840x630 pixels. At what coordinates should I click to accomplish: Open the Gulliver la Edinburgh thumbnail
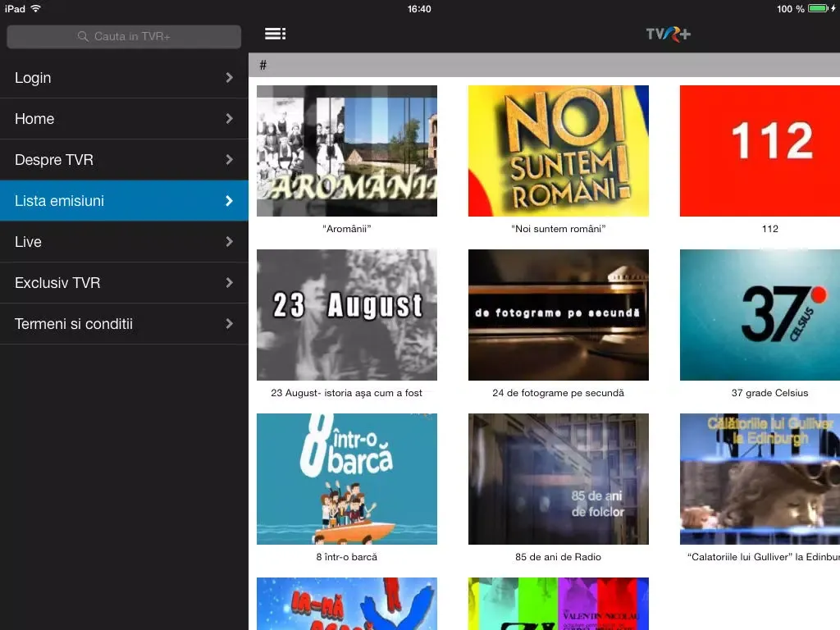760,479
